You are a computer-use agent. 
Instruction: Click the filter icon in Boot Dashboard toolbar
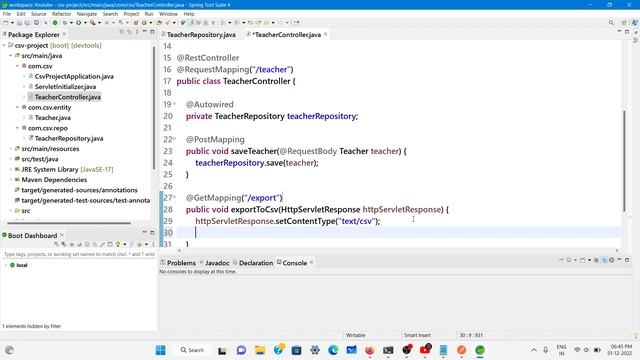[131, 244]
